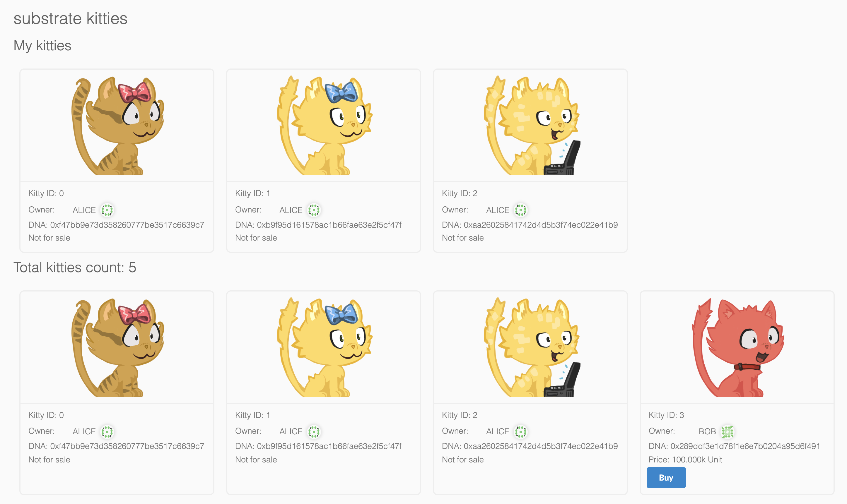The image size is (847, 504).
Task: Click the red kitty image owned by BOB
Action: [x=737, y=347]
